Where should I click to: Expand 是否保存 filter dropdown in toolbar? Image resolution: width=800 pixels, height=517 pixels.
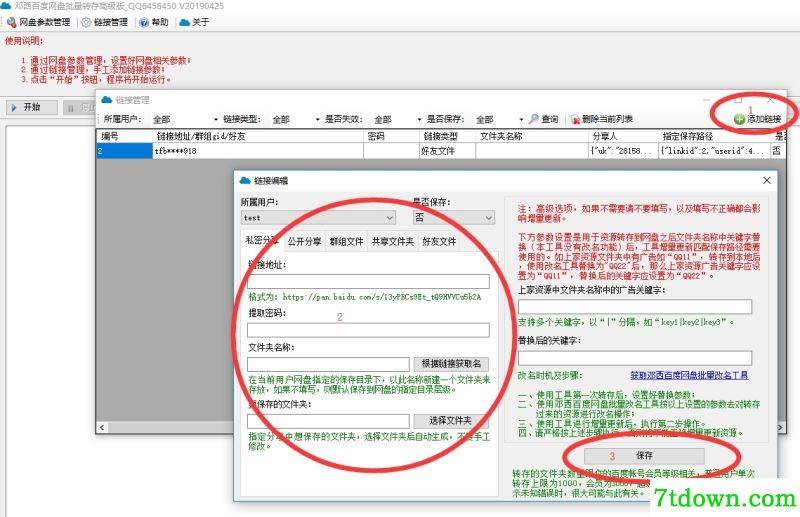(521, 119)
